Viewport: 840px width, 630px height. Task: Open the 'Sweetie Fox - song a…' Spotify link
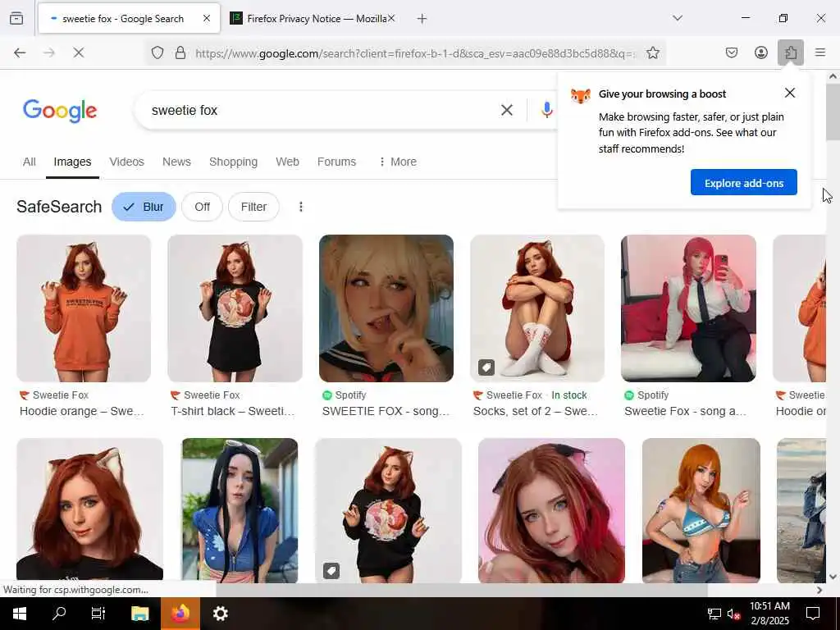click(x=685, y=412)
